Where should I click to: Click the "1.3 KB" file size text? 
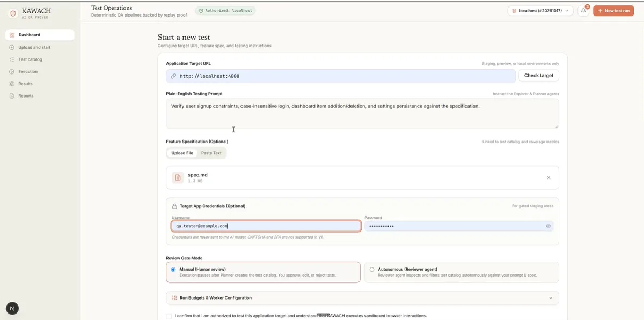pos(195,181)
